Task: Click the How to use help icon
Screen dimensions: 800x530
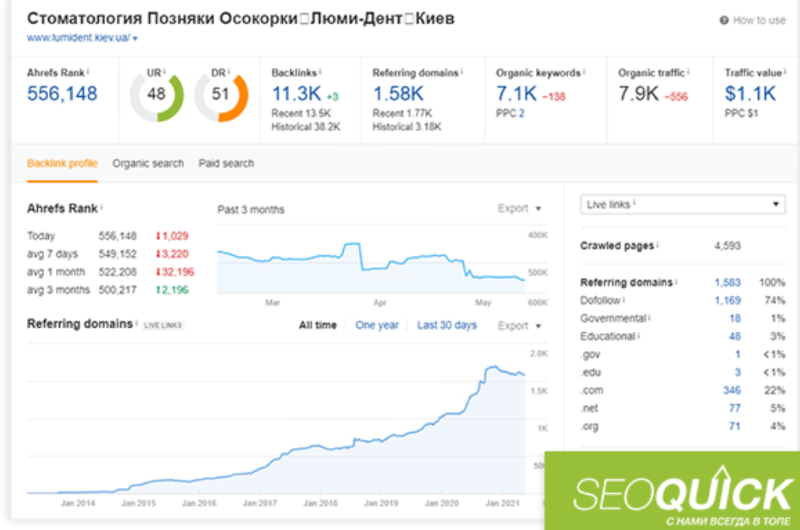Action: pyautogui.click(x=724, y=20)
